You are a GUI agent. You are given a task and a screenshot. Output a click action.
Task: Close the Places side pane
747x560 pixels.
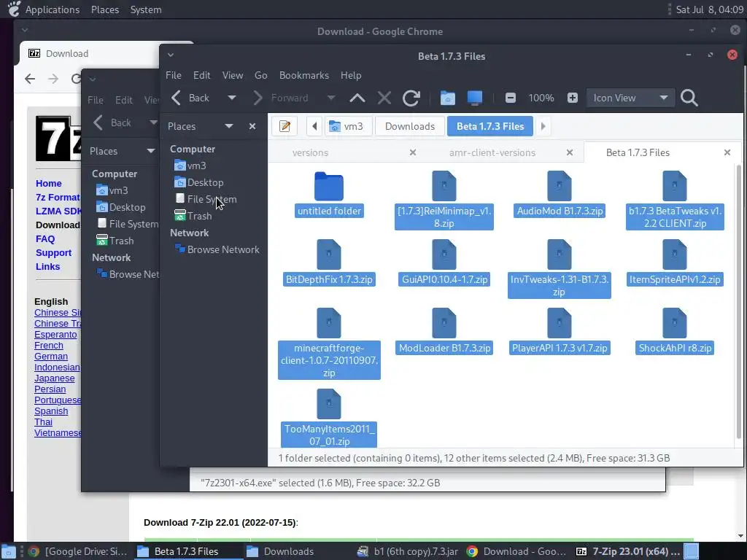click(252, 126)
